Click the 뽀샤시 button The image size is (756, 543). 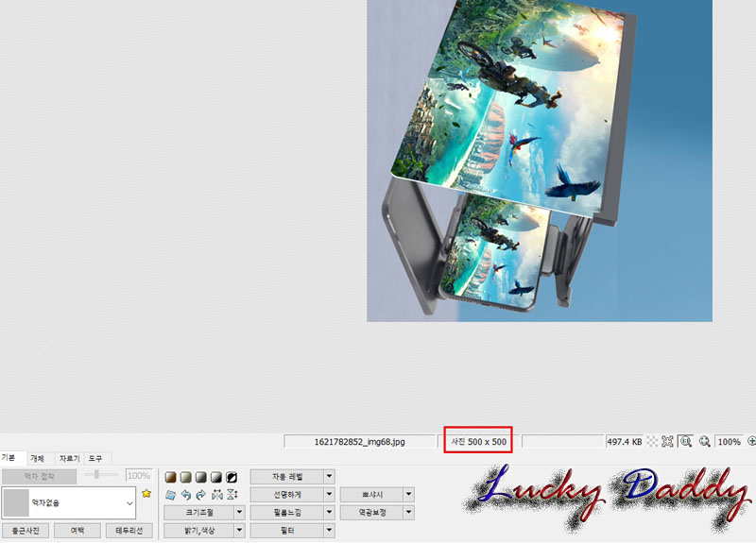[x=371, y=494]
